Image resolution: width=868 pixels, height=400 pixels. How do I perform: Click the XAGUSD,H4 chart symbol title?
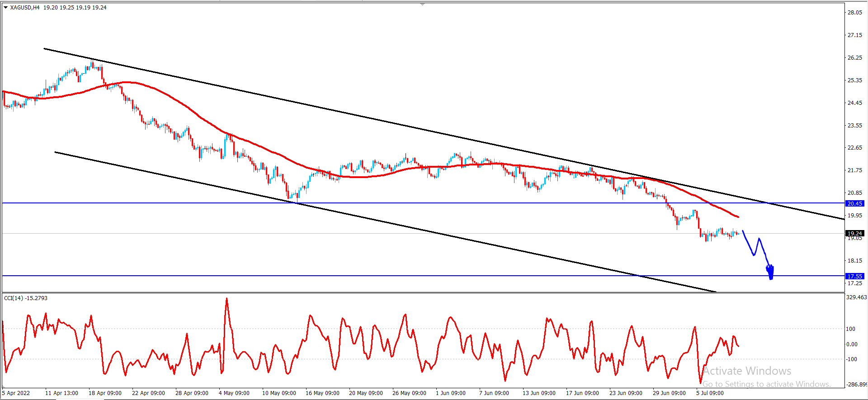[x=25, y=7]
